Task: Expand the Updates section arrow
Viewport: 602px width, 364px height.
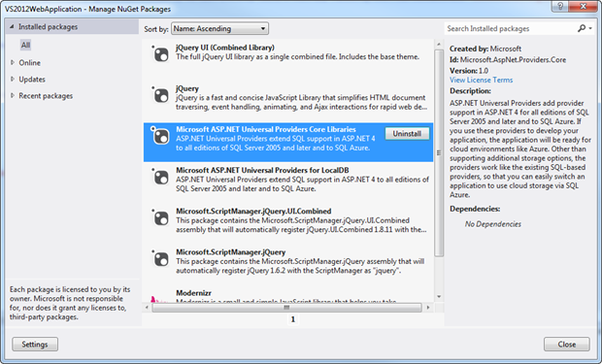Action: pos(13,79)
